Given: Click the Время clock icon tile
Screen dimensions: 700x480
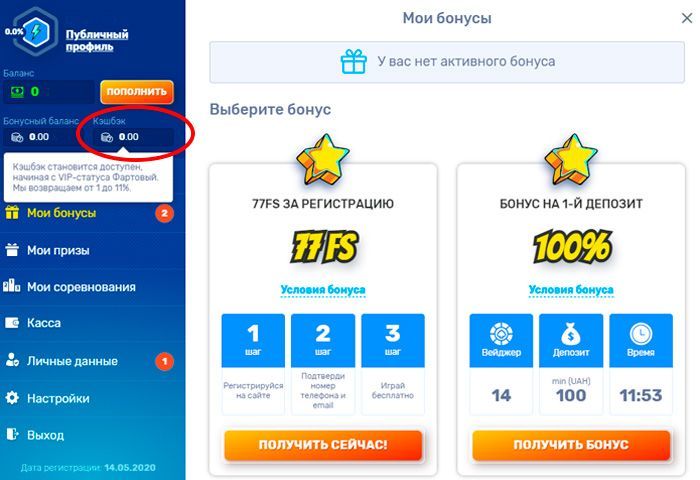Looking at the screenshot, I should pos(641,340).
